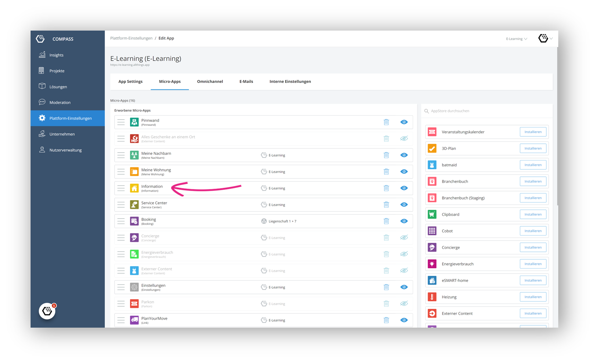
Task: Switch to the Interne Einstellungen tab
Action: coord(290,82)
